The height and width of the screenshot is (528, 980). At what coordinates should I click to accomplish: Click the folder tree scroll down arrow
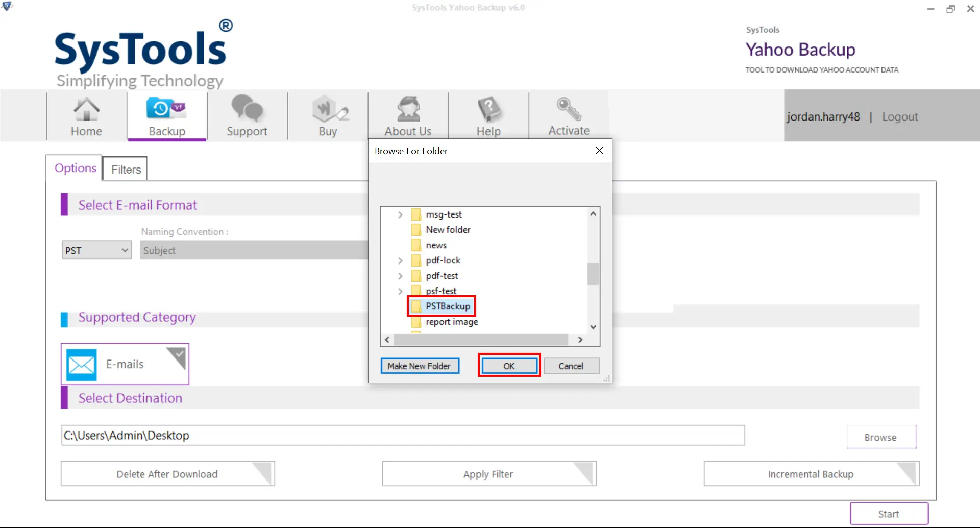593,327
